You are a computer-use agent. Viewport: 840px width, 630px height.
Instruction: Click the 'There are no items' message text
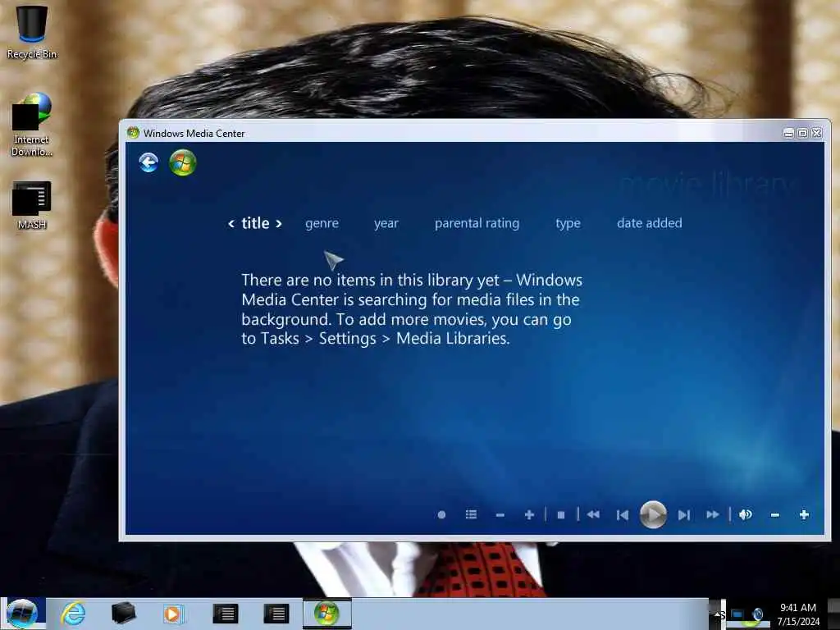[412, 309]
